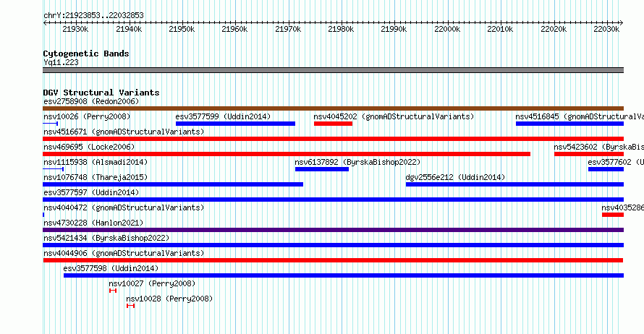Click the nsv10026 (Perry2008) label

point(87,116)
